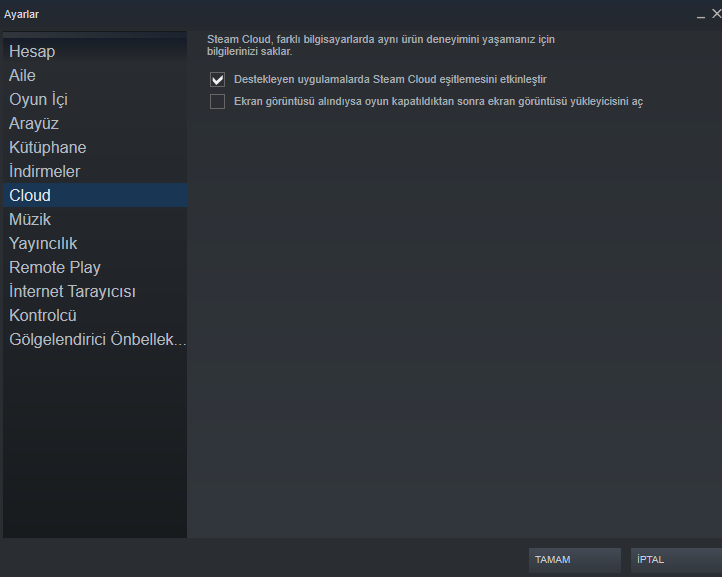Open Gölgelendirici Önbellek settings

pos(95,339)
